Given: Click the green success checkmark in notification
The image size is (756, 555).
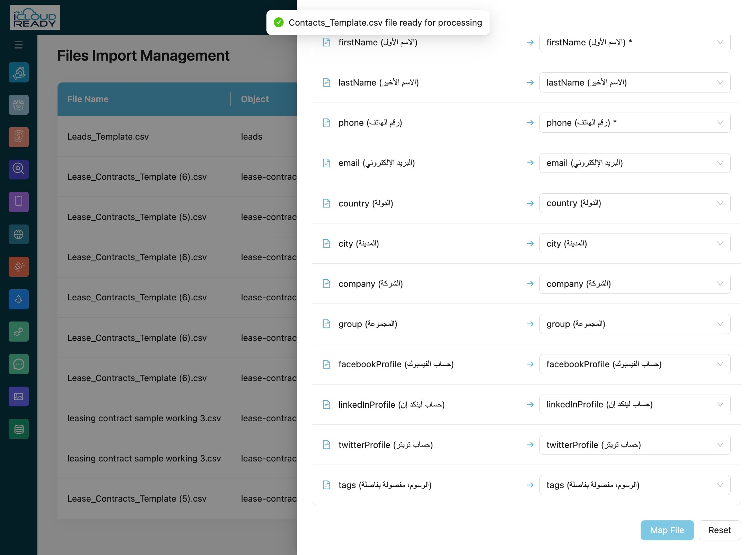Looking at the screenshot, I should [x=279, y=23].
